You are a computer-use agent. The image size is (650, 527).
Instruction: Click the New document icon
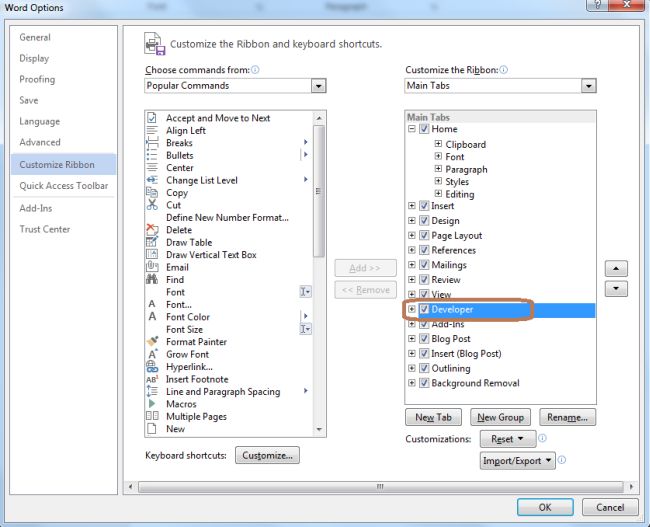pyautogui.click(x=152, y=429)
